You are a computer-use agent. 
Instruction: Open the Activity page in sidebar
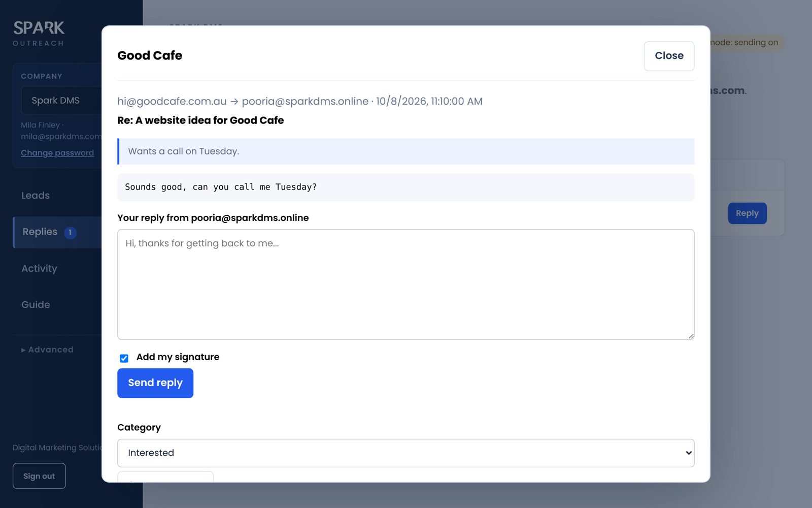[x=39, y=269]
